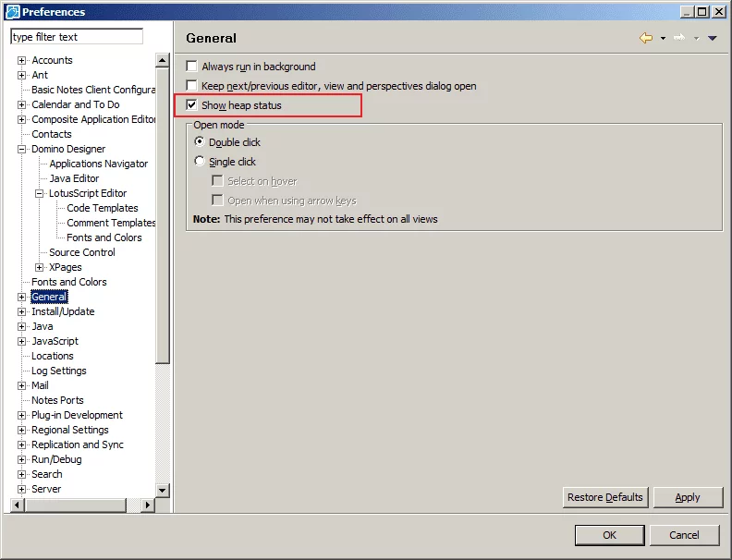Screen dimensions: 732x560
Task: Click the Apply button
Action: [688, 497]
